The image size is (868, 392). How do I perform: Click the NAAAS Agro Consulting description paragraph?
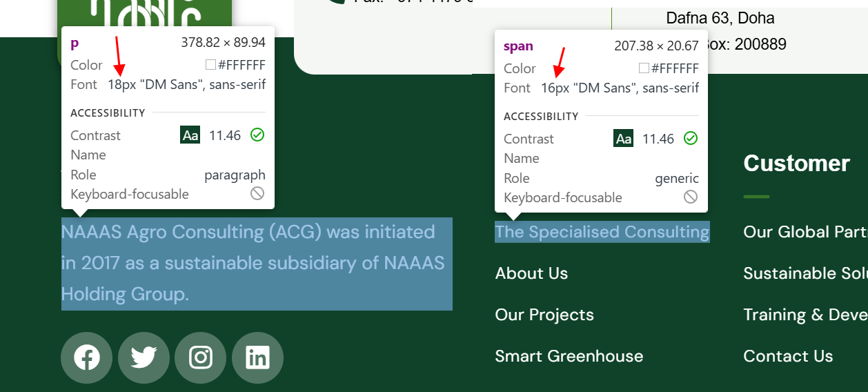tap(257, 264)
